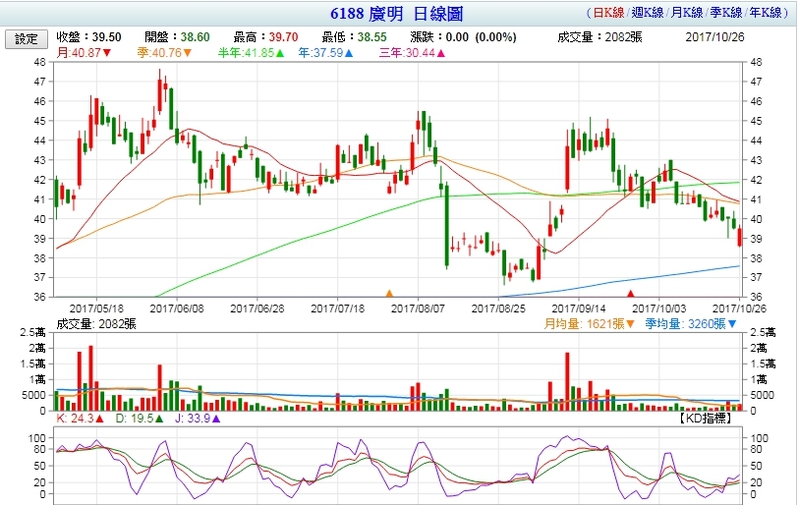Click the 月 40.87 moving average down arrow
Screen dimensions: 799x505
107,53
